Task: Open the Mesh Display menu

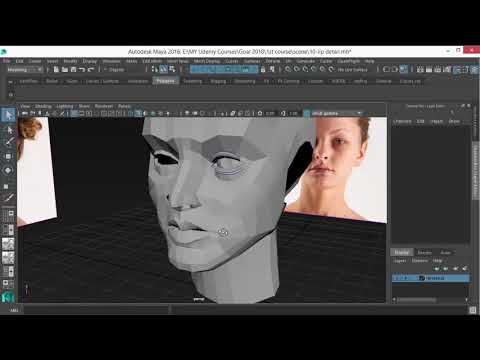Action: coord(207,61)
